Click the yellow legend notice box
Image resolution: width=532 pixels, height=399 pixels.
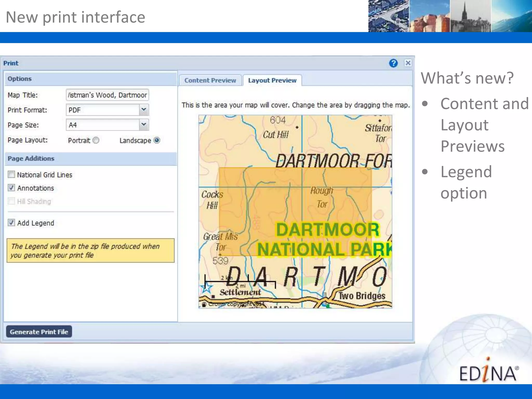(90, 250)
